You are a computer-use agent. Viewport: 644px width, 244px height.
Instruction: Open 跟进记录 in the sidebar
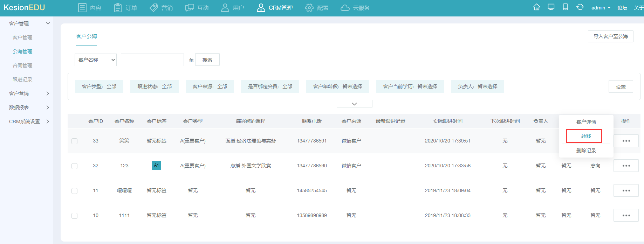(22, 79)
